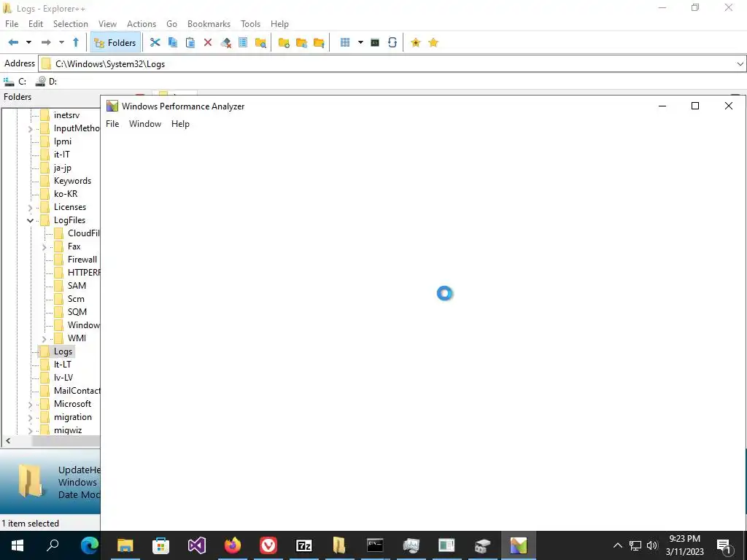Add a bookmark using the first star icon
The width and height of the screenshot is (747, 560).
[x=415, y=43]
